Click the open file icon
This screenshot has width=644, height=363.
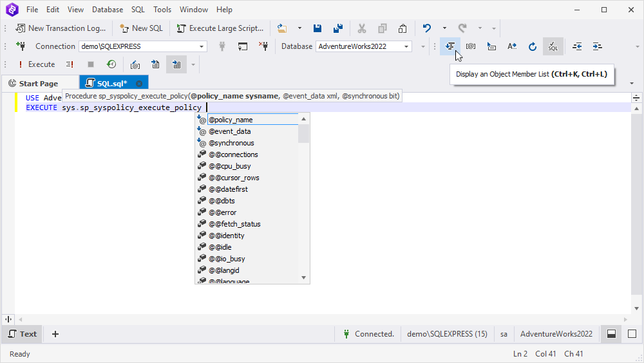[x=282, y=28]
